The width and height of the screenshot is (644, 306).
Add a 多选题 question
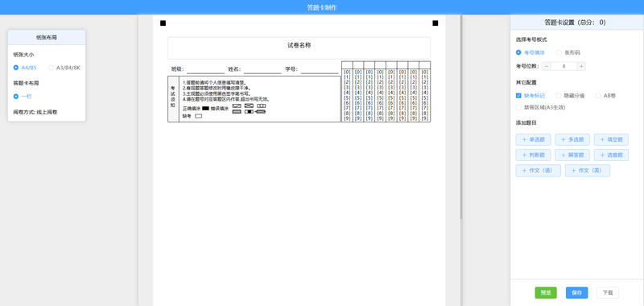572,139
